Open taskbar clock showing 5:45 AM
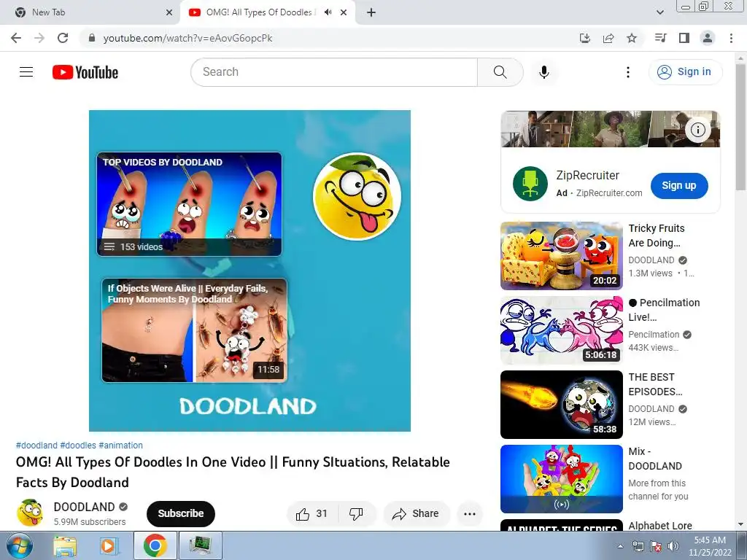Screen dimensions: 747x560 point(710,546)
